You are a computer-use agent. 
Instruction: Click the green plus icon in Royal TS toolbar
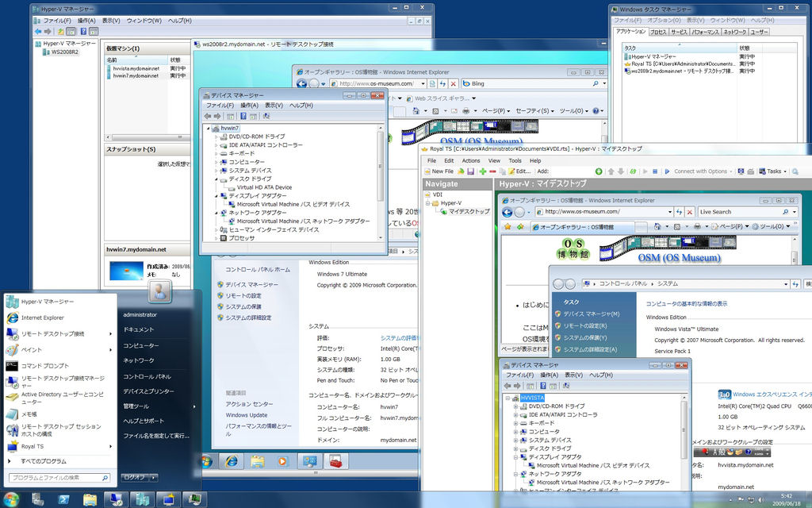coord(483,171)
